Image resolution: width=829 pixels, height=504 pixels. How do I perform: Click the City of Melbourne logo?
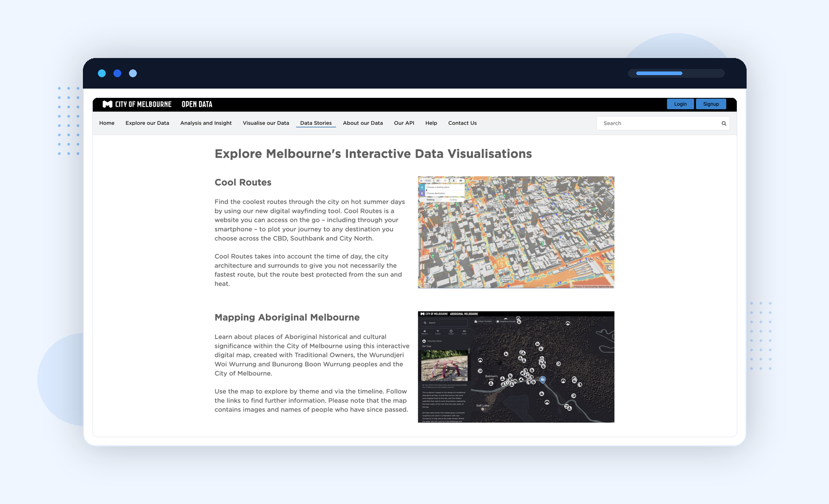(137, 104)
